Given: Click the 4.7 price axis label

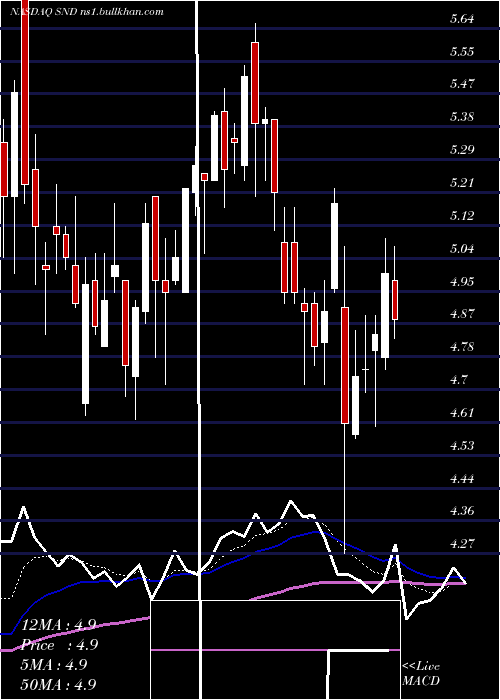Looking at the screenshot, I should click(458, 380).
